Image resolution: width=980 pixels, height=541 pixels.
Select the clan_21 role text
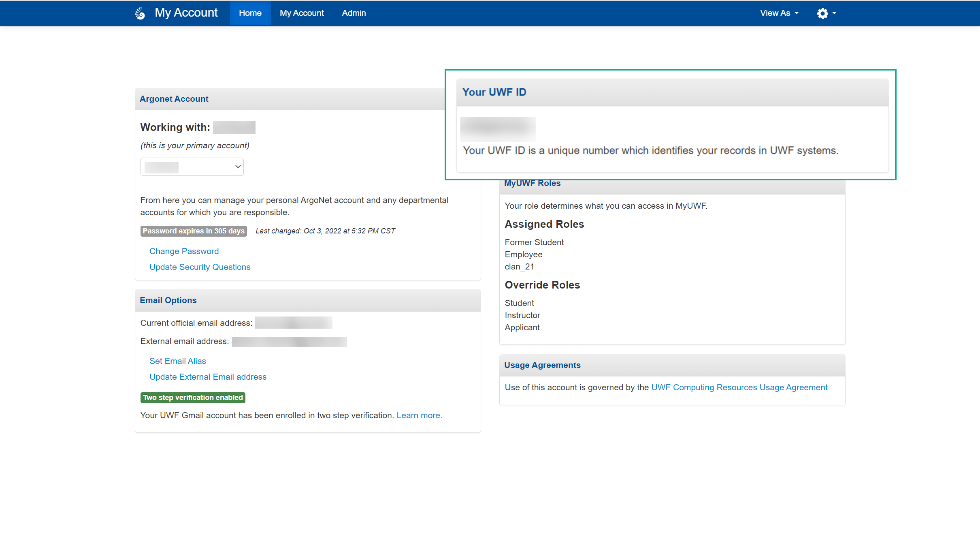coord(519,267)
